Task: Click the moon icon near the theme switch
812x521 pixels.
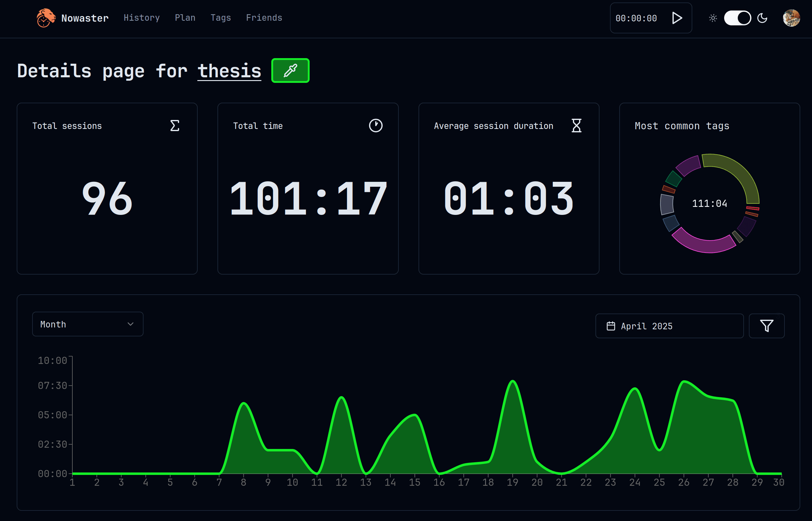Action: point(763,18)
